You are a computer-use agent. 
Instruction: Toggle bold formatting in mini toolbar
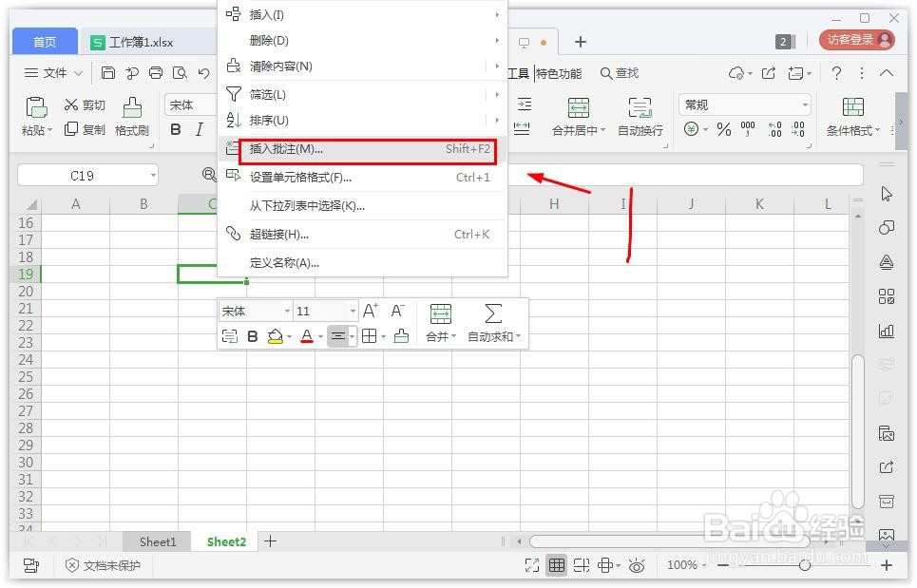pos(252,335)
